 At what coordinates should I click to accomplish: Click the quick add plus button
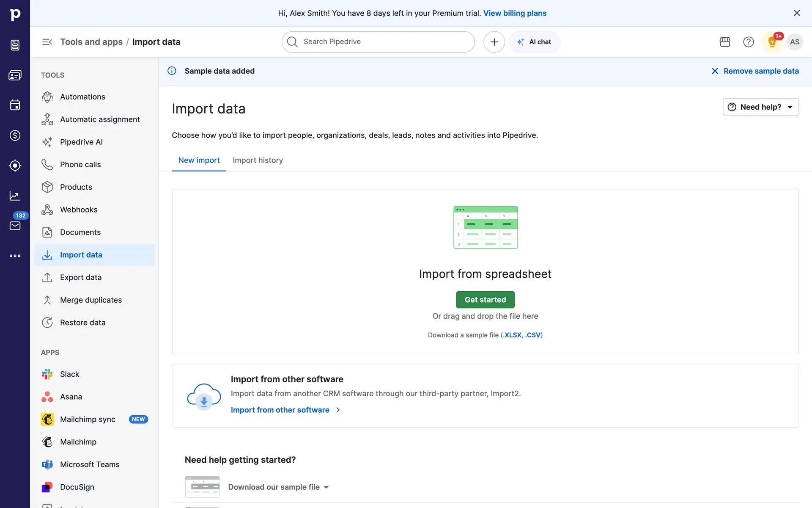point(494,42)
